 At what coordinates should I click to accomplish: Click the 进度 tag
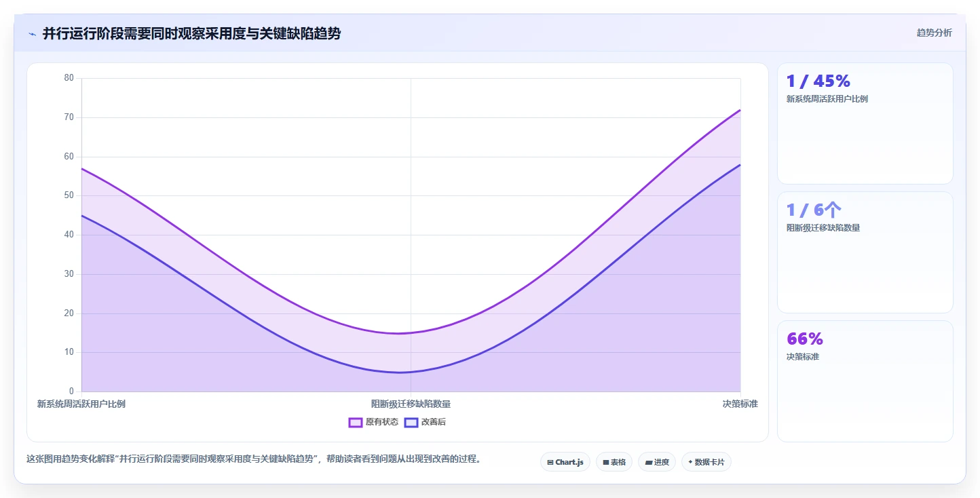(x=657, y=462)
